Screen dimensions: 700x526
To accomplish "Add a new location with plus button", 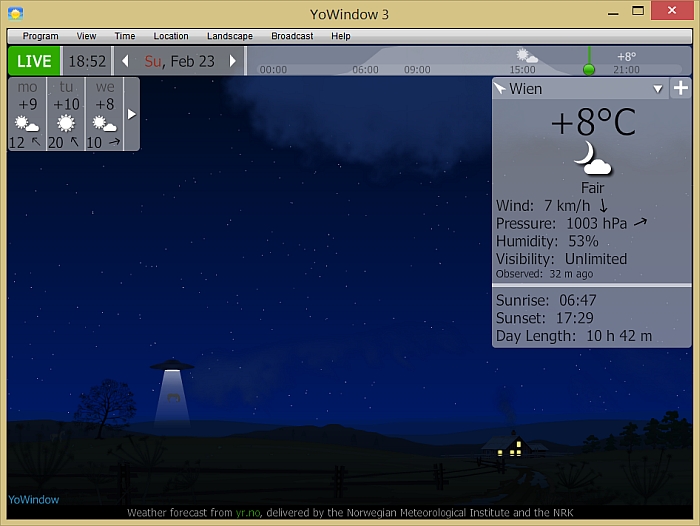I will point(680,88).
